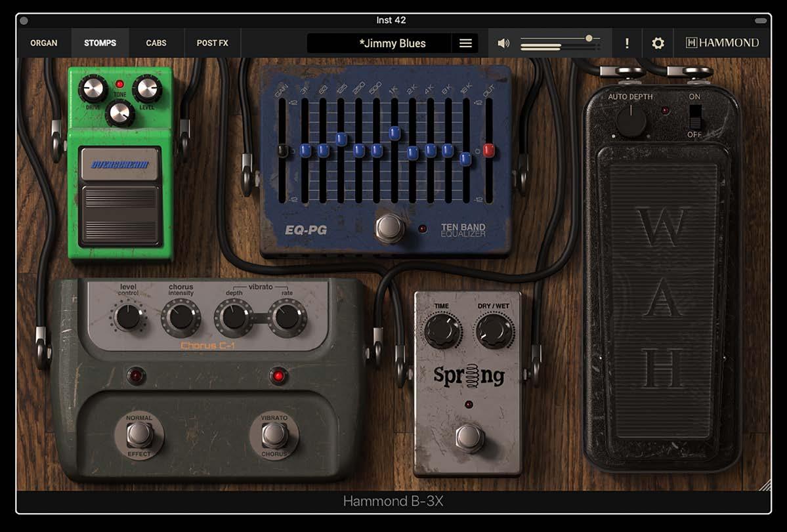Click the vibrato rate knob

287,317
